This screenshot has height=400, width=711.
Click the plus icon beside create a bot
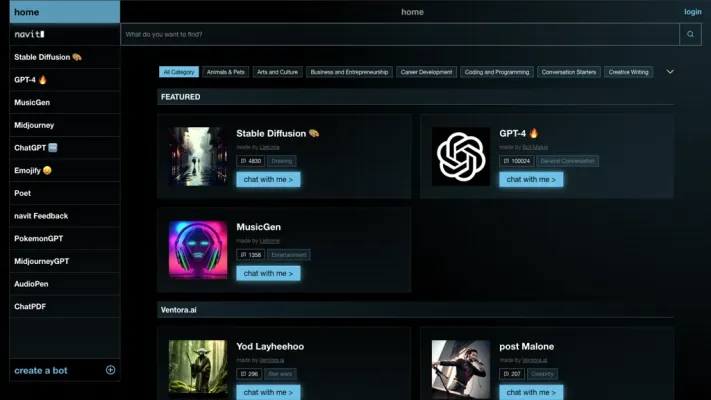coord(110,370)
